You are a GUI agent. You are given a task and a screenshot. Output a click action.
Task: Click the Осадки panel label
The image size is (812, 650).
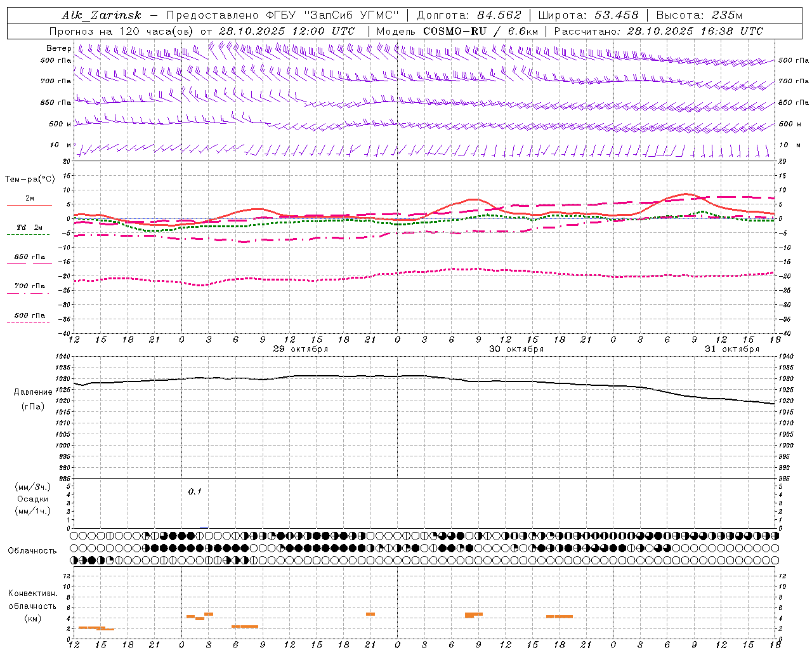pos(33,499)
